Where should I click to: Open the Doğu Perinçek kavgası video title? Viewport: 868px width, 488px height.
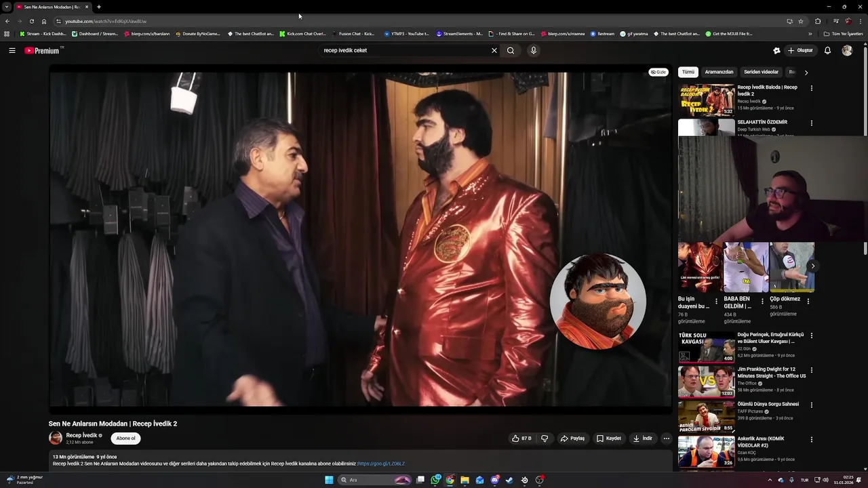[770, 338]
